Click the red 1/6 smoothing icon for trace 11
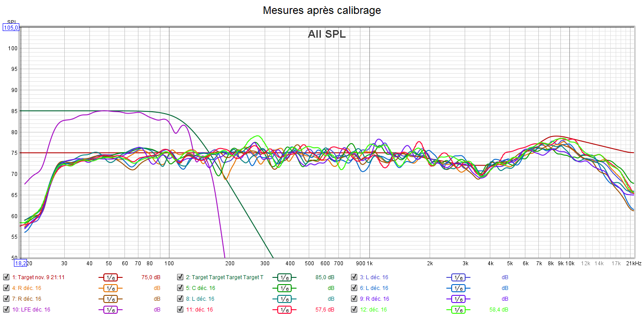Image resolution: width=644 pixels, height=316 pixels. pos(284,310)
